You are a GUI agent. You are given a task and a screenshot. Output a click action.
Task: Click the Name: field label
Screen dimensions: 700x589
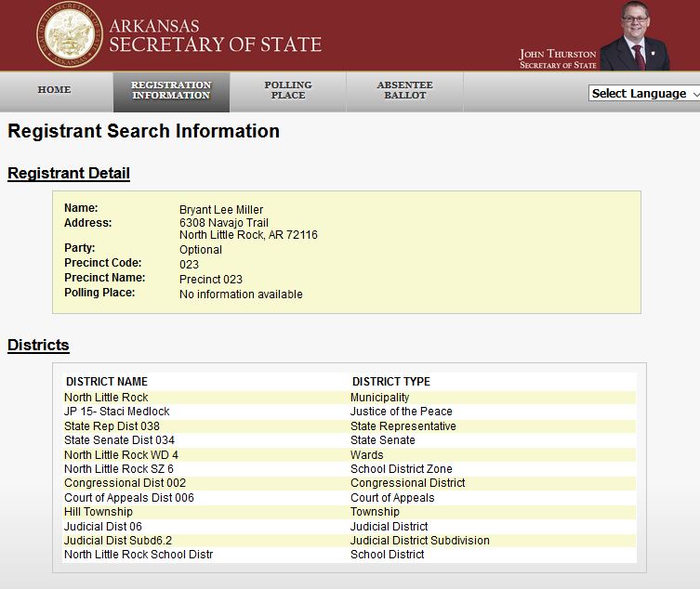[x=81, y=208]
